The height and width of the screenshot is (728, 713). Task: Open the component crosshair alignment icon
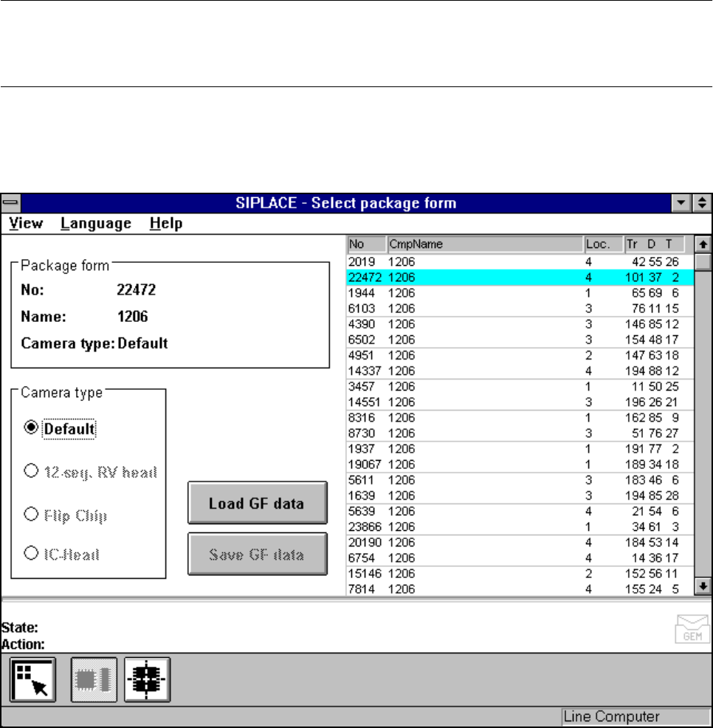[x=147, y=679]
